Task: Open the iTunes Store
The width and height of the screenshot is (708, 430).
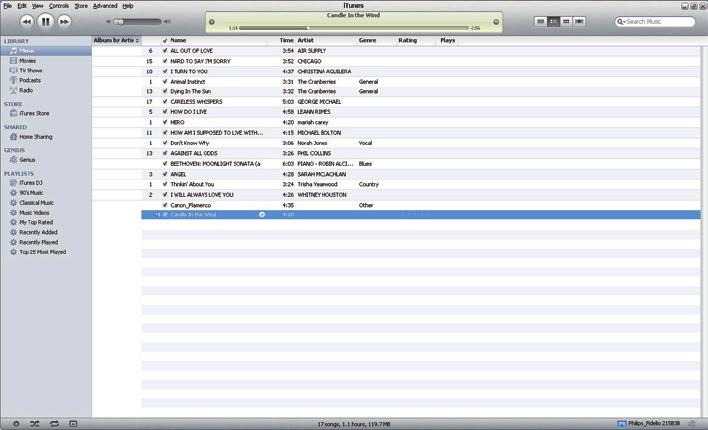Action: coord(34,113)
